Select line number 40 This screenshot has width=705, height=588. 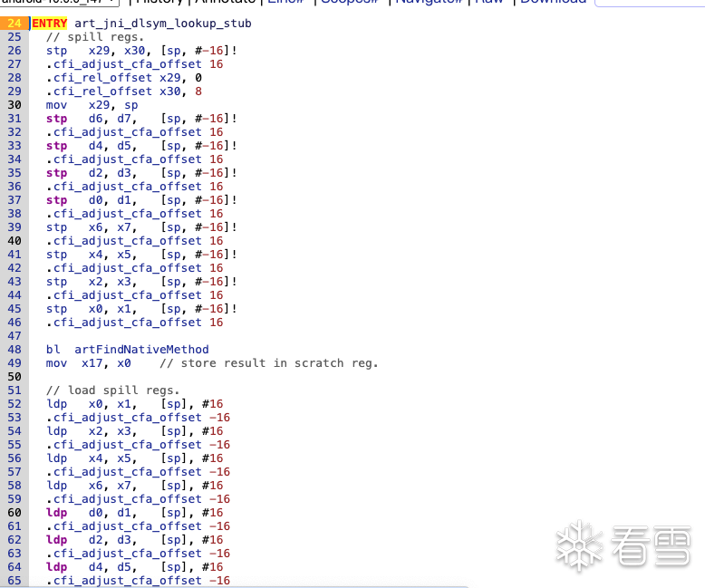(14, 240)
